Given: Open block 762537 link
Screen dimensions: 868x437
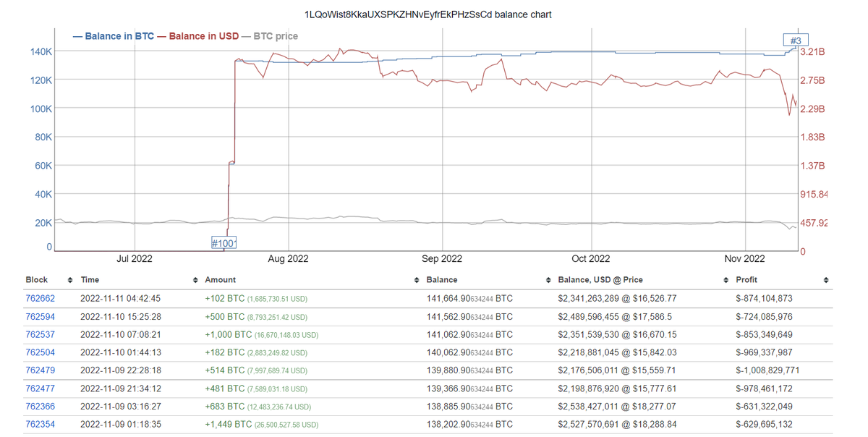Looking at the screenshot, I should [x=40, y=334].
